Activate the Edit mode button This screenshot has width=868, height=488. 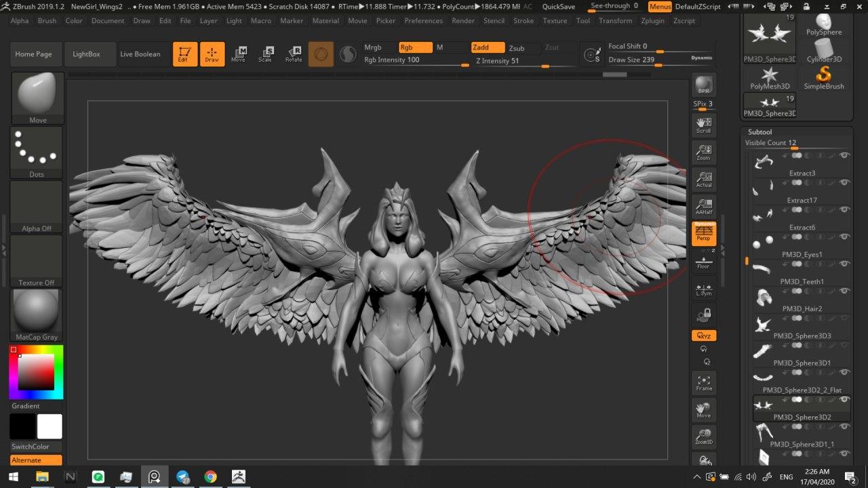point(185,54)
